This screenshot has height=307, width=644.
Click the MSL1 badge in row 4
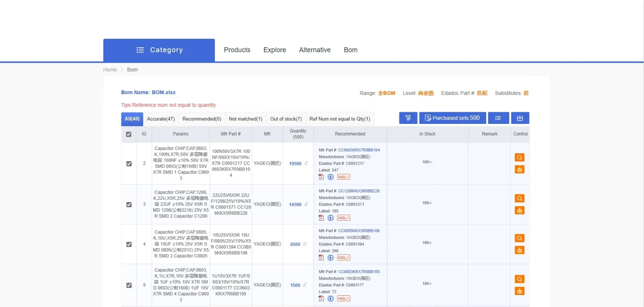[343, 258]
